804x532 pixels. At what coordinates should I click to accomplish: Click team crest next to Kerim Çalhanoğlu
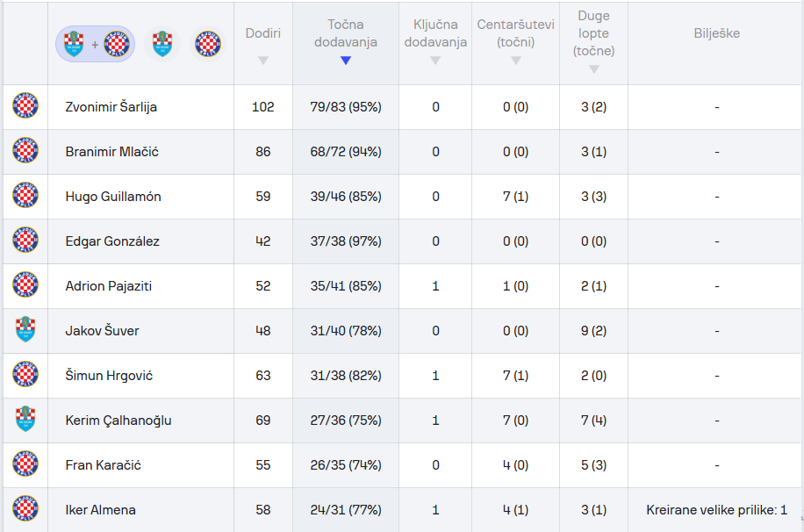pos(25,420)
